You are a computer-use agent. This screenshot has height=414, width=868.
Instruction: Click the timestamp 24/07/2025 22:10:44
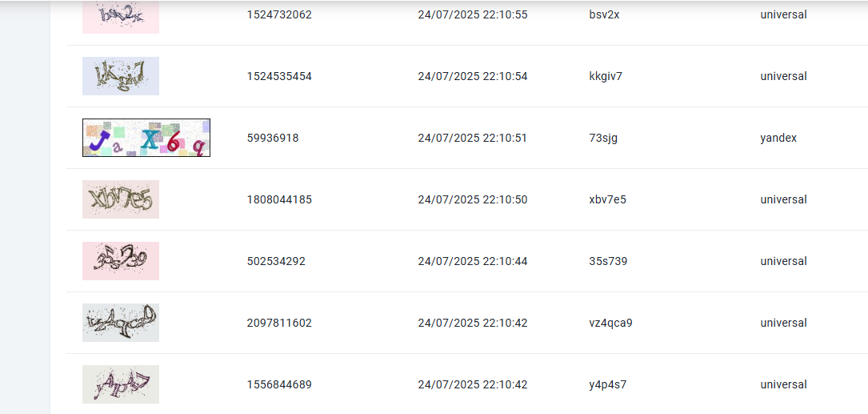(x=473, y=261)
